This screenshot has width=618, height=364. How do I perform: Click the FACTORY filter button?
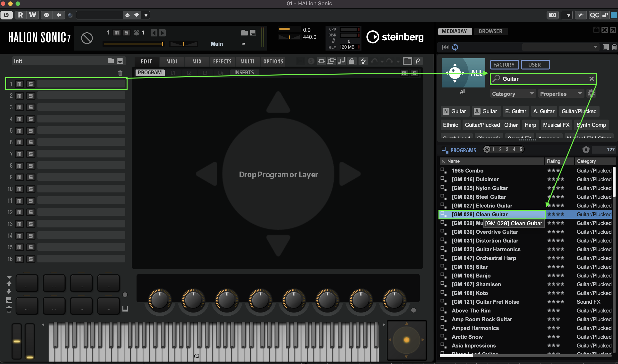pyautogui.click(x=504, y=65)
